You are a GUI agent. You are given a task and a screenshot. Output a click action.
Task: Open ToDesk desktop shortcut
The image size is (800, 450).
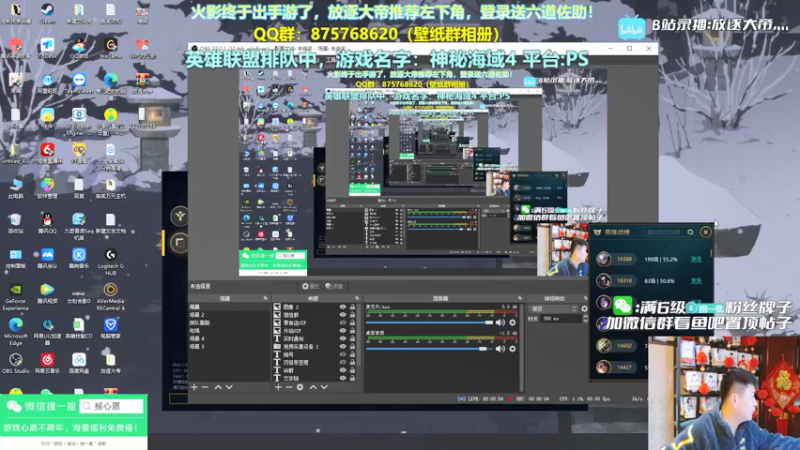47,48
